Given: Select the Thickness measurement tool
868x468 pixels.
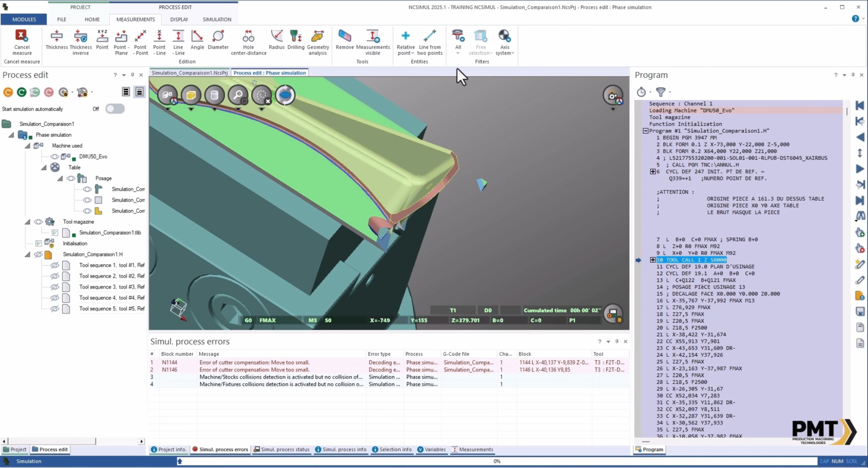Looking at the screenshot, I should [57, 40].
